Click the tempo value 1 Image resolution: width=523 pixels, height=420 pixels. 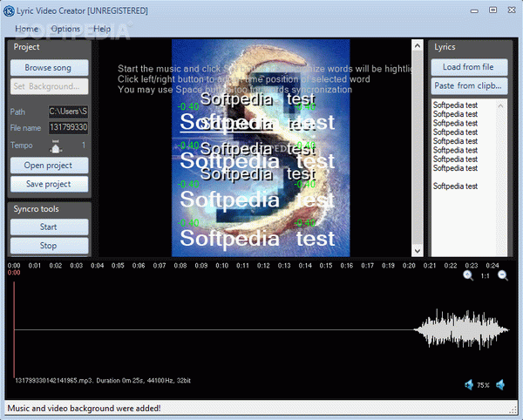point(84,145)
